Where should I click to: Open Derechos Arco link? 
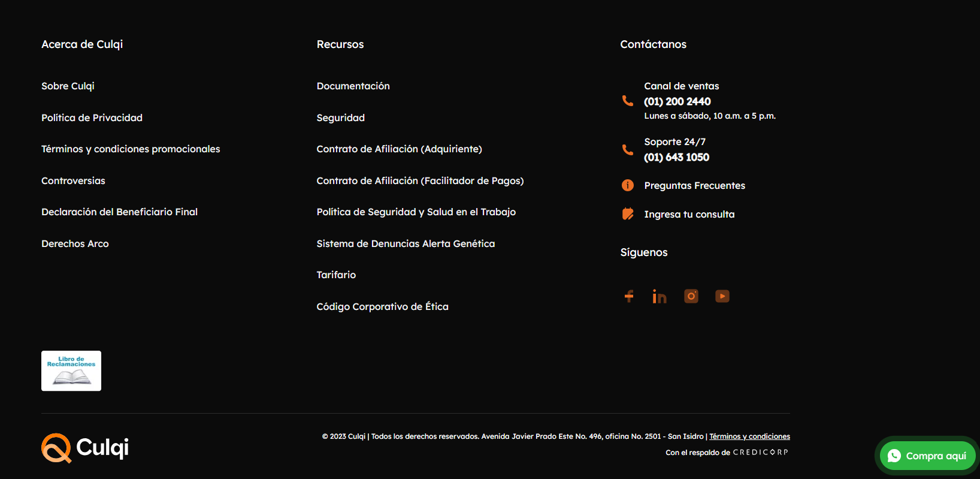click(75, 244)
